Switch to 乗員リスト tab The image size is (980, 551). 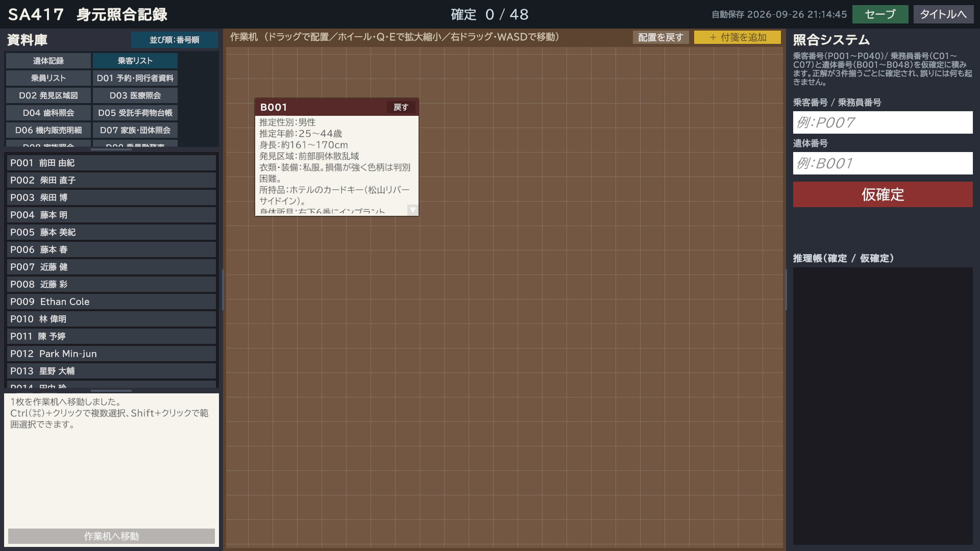tap(48, 78)
